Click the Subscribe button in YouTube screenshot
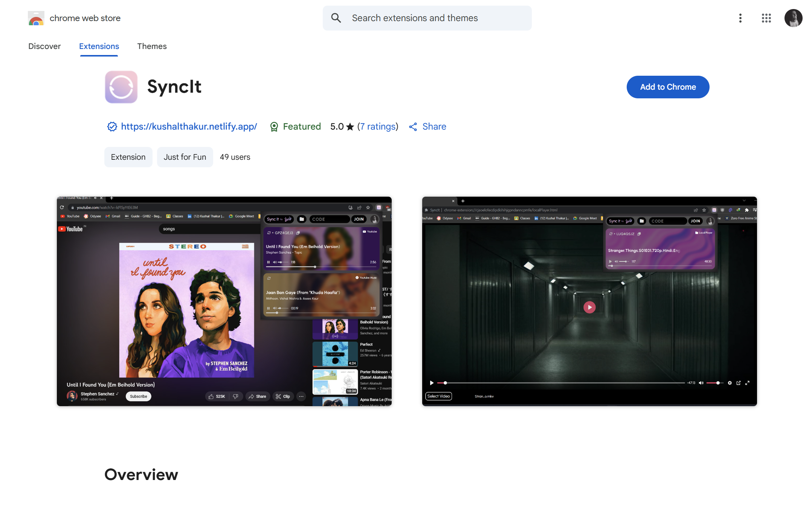Image resolution: width=812 pixels, height=506 pixels. click(139, 396)
